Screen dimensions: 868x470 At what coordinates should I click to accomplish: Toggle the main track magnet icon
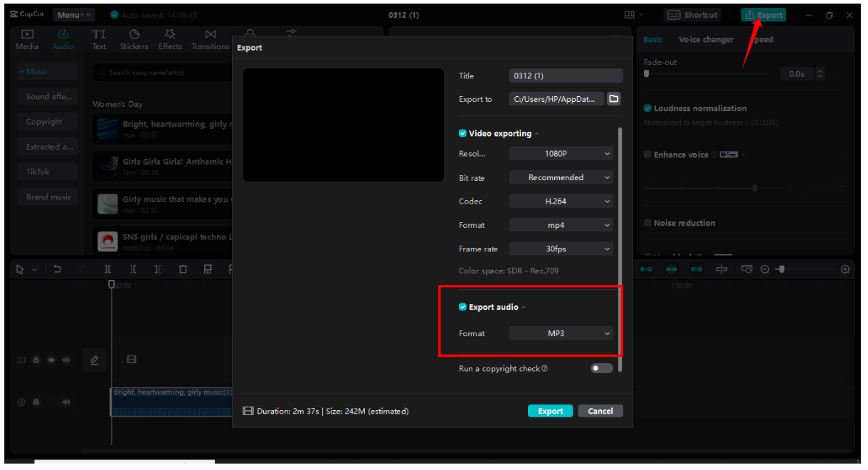tap(647, 269)
